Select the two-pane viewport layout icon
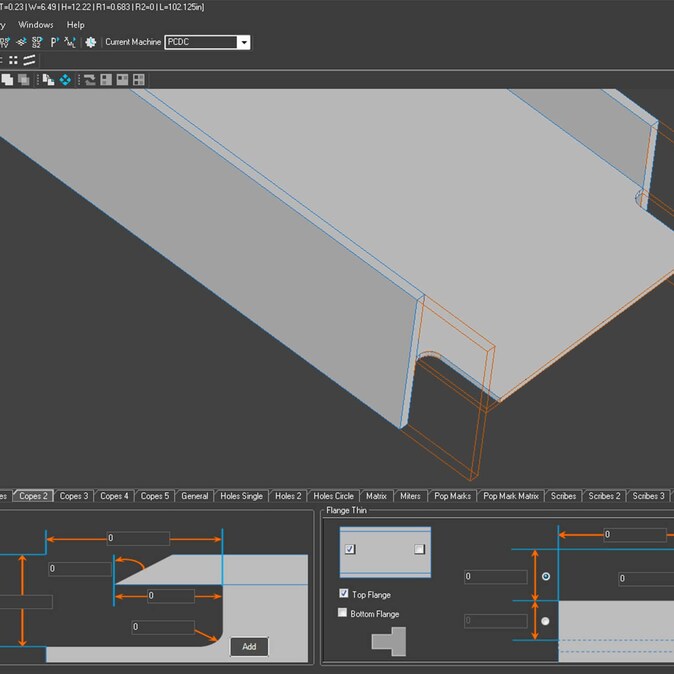This screenshot has width=674, height=674. coord(122,80)
